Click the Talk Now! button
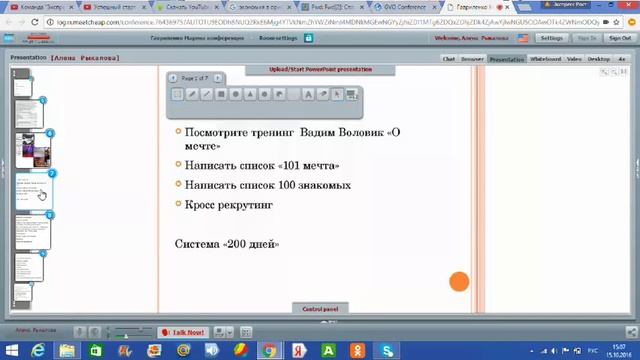640x360 pixels. point(183,333)
